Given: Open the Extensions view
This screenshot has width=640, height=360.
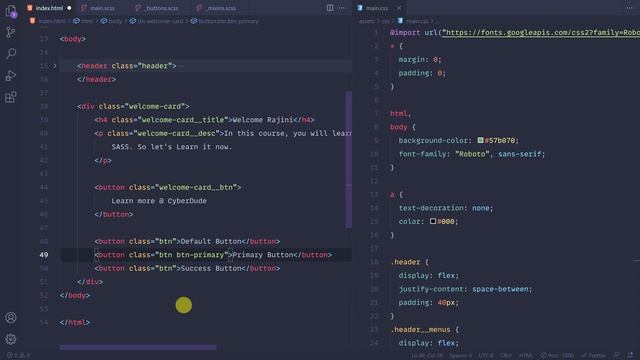Looking at the screenshot, I should [11, 97].
